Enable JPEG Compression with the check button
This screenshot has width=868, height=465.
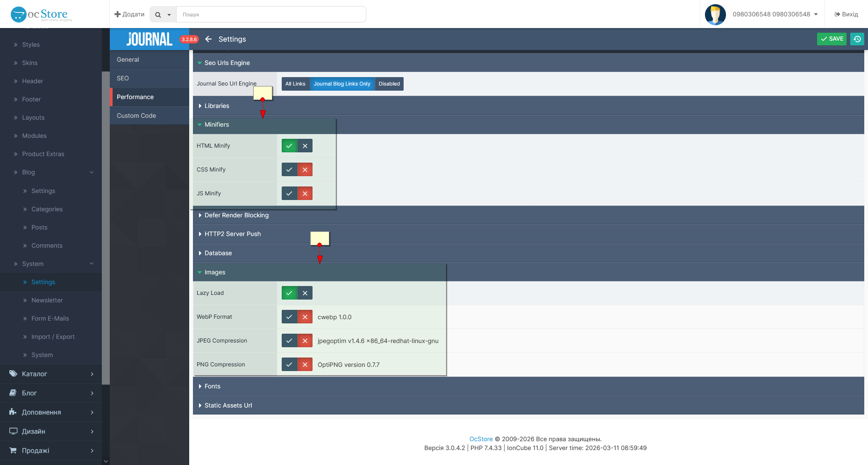point(289,341)
